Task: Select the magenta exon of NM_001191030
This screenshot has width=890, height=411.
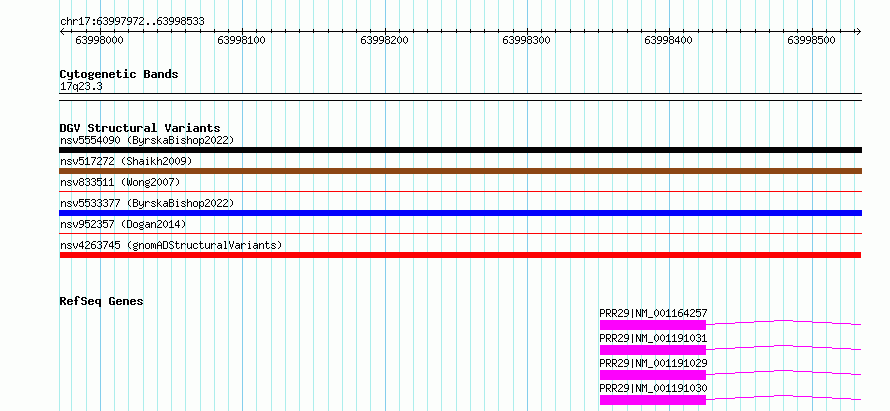Action: 653,400
